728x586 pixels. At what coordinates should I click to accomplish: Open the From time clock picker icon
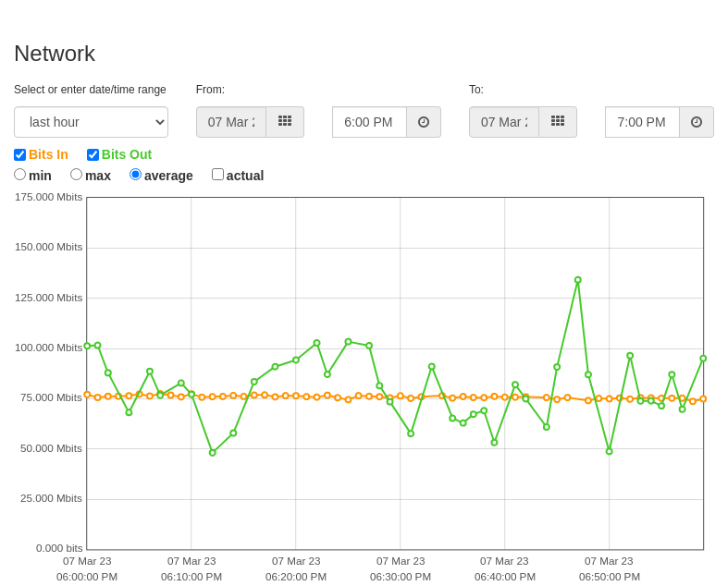(x=424, y=122)
